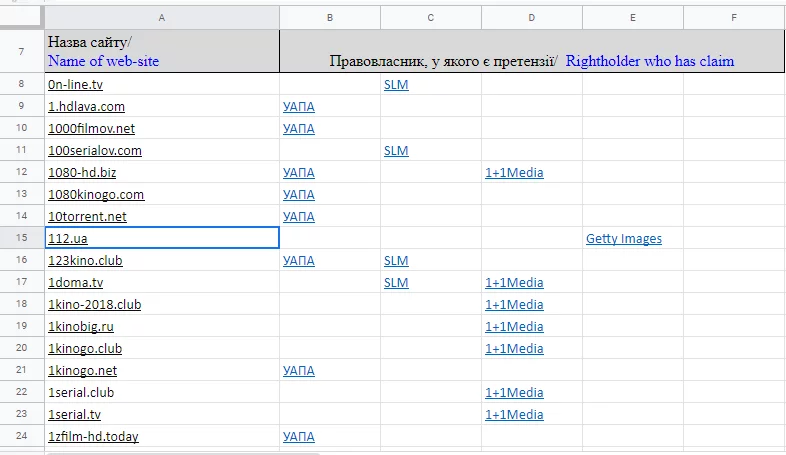Open the 1.hdlava.com link
The height and width of the screenshot is (455, 786).
86,107
